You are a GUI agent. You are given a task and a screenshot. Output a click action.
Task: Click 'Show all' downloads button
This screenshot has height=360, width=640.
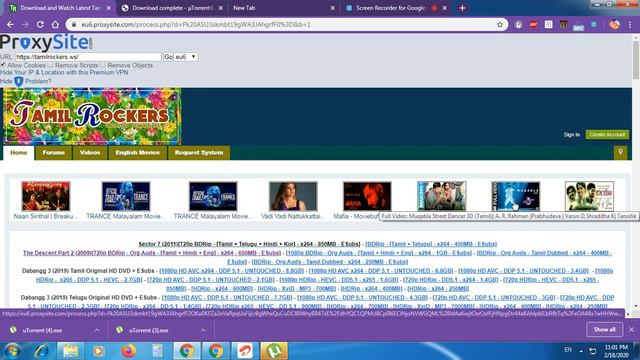pyautogui.click(x=604, y=329)
